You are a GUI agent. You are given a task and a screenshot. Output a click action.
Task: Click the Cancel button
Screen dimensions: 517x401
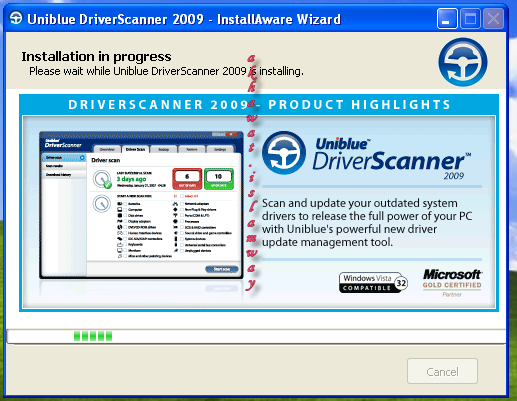442,371
